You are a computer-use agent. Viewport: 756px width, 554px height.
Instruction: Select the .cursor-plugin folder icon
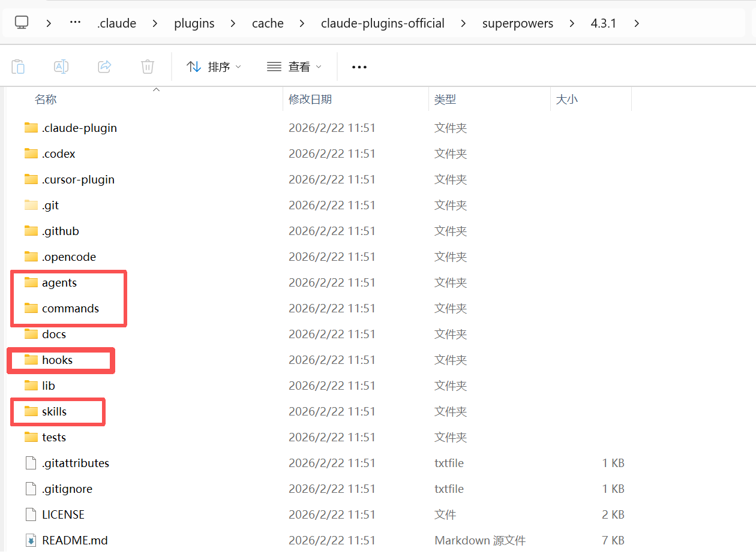click(31, 179)
